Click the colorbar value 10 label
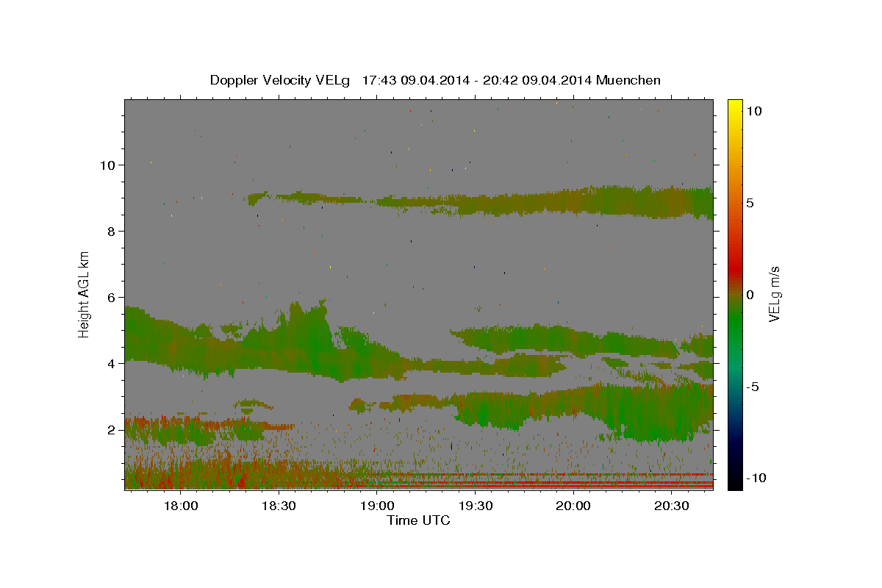 [753, 111]
